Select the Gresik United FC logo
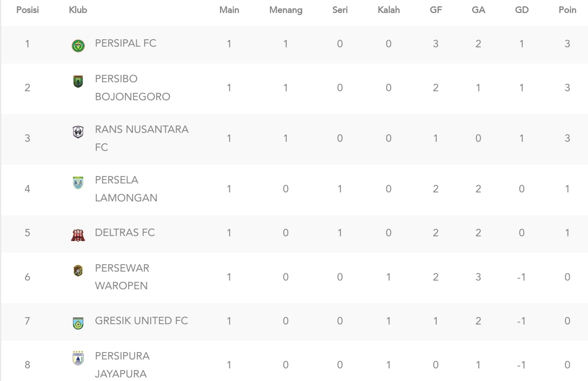Screen dimensions: 588x381 (78, 323)
